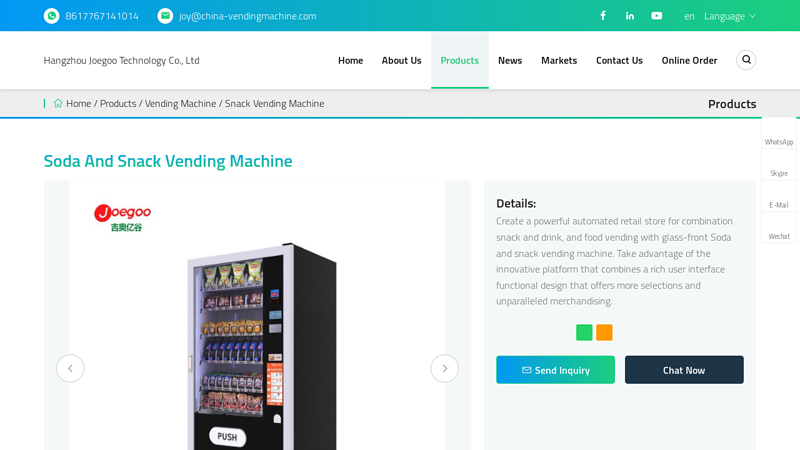The height and width of the screenshot is (450, 800).
Task: Show next product image arrow
Action: pyautogui.click(x=444, y=368)
